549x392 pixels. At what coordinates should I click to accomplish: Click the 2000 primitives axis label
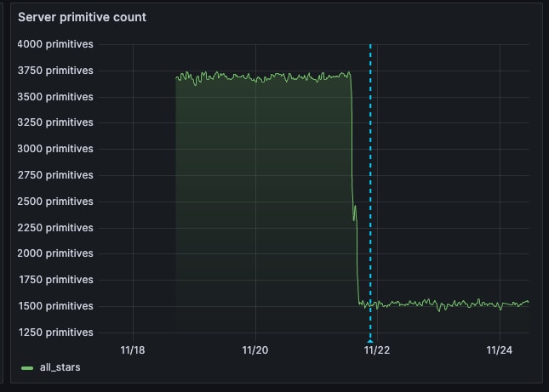(54, 253)
